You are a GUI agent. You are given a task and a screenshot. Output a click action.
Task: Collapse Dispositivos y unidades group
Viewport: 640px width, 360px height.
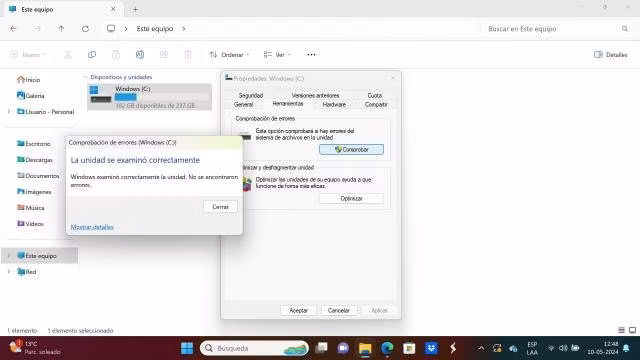pyautogui.click(x=85, y=77)
